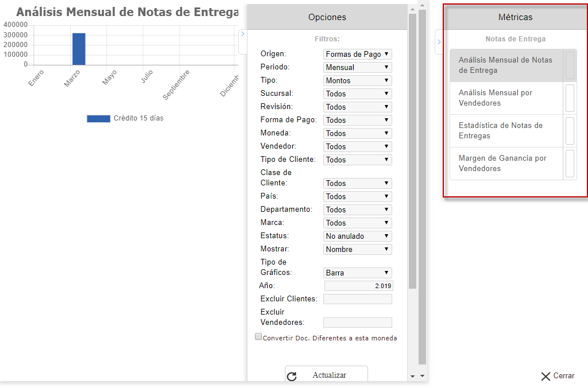Select Estadística de Notas de Entregas metric
Screen dimensions: 588x388
click(505, 131)
